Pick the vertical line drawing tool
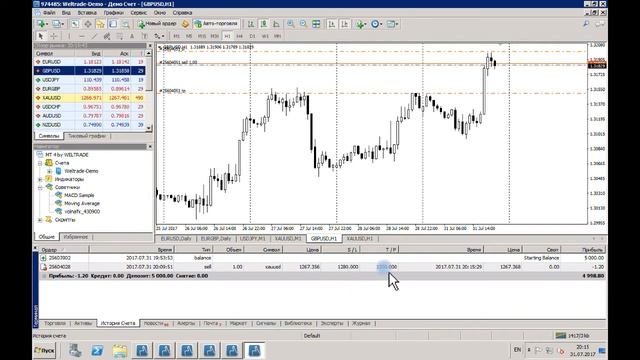Viewport: 640px width, 360px height. [x=69, y=36]
